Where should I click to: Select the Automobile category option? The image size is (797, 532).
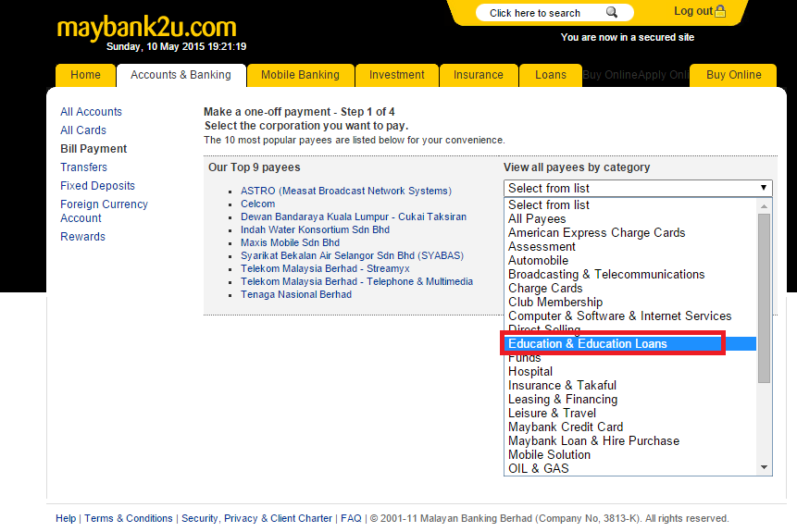click(539, 260)
